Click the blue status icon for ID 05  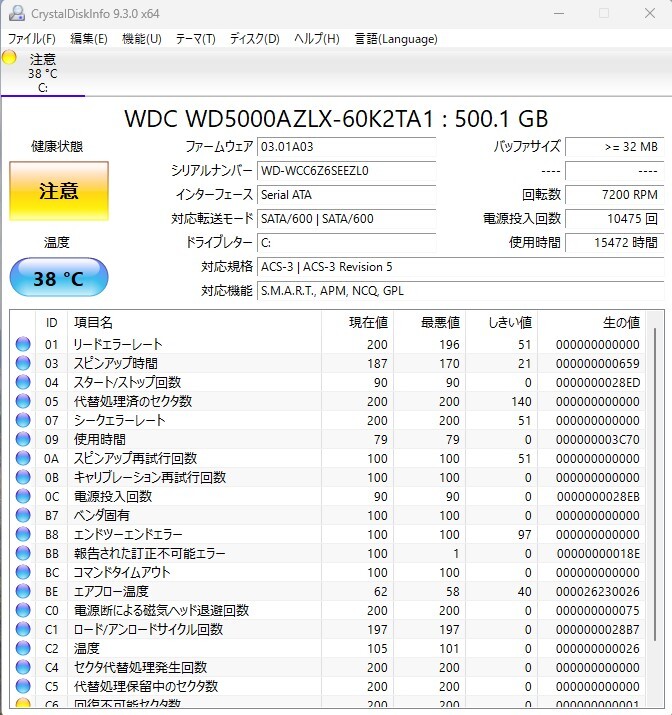23,401
